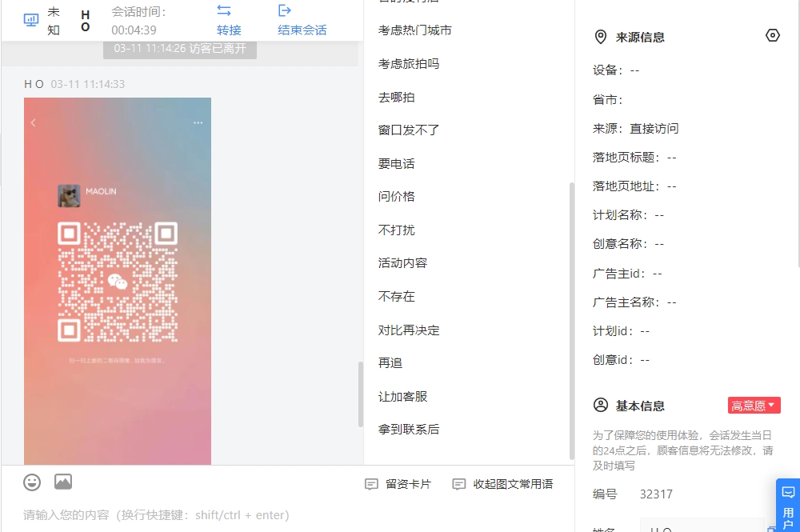Click the 计划名称 field row
Screen dimensions: 800x532
click(x=628, y=215)
